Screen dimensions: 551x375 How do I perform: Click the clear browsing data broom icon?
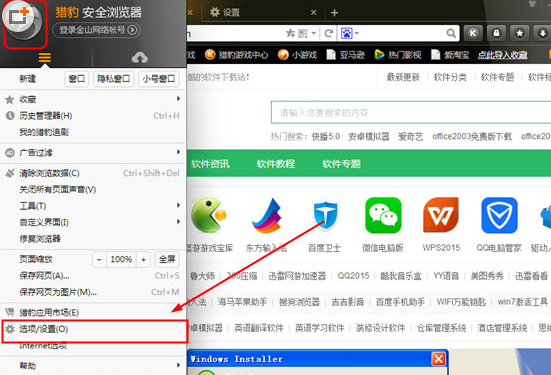[10, 173]
